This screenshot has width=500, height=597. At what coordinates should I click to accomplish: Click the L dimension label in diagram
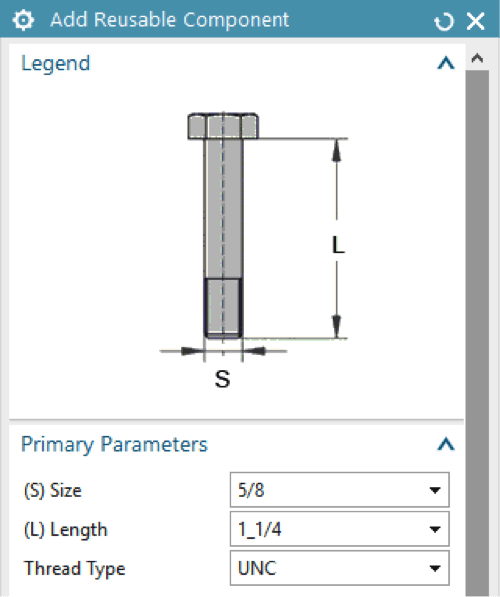click(338, 245)
